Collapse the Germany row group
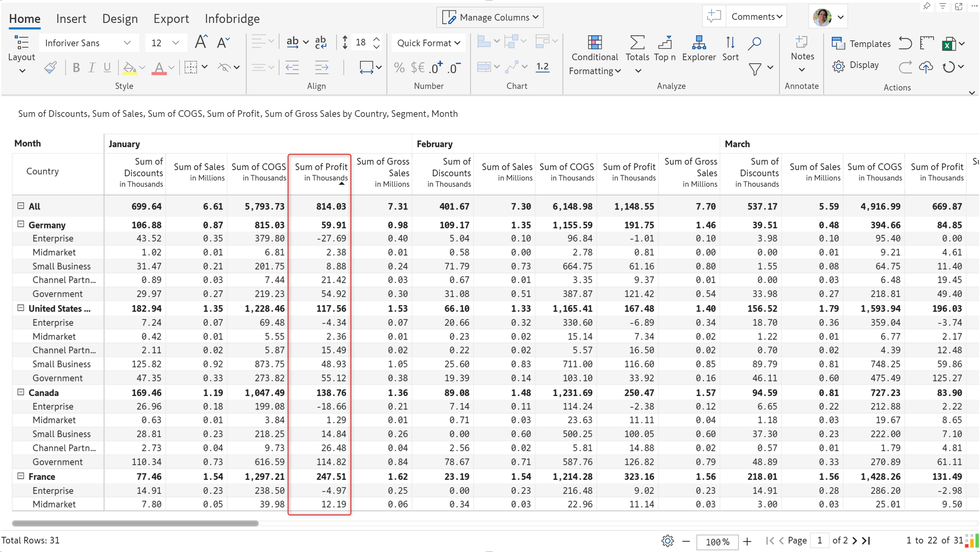 point(20,224)
